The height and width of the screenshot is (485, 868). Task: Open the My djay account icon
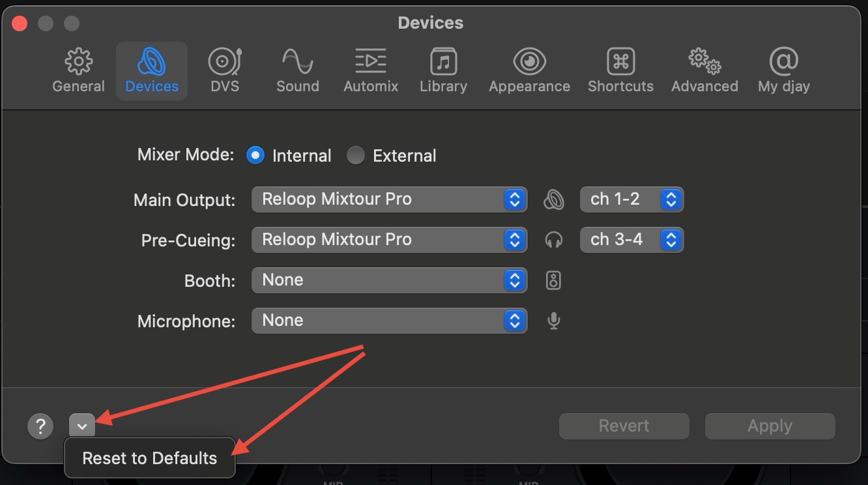pos(784,62)
